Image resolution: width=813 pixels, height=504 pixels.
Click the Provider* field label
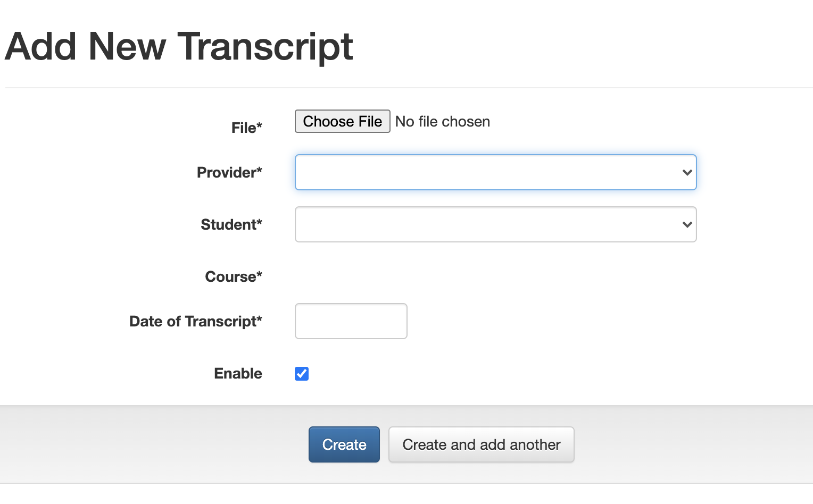[x=229, y=172]
